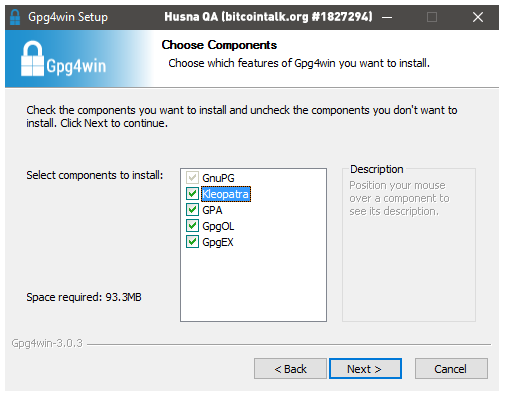
Task: Select the GpgEX entry label
Action: click(x=218, y=242)
